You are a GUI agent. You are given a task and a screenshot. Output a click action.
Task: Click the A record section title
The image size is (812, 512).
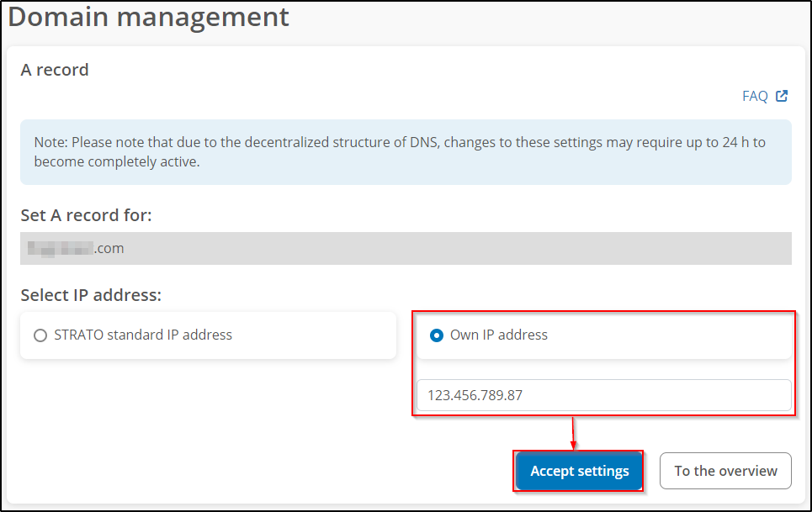[x=55, y=70]
